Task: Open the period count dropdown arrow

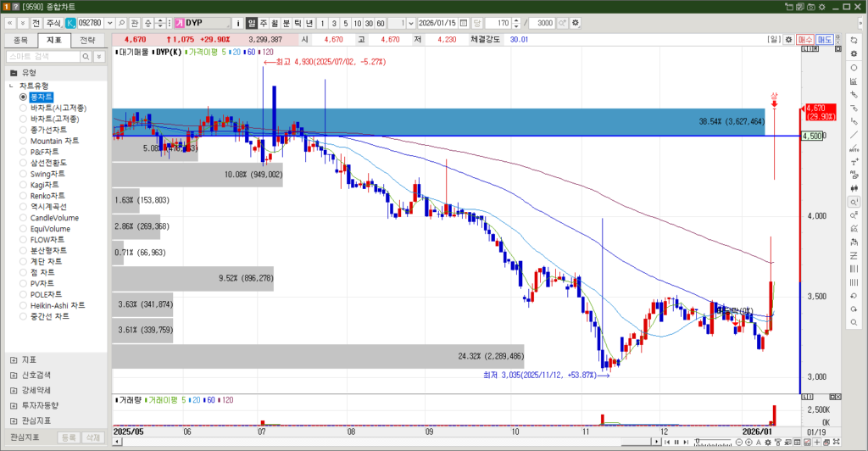Action: point(411,23)
